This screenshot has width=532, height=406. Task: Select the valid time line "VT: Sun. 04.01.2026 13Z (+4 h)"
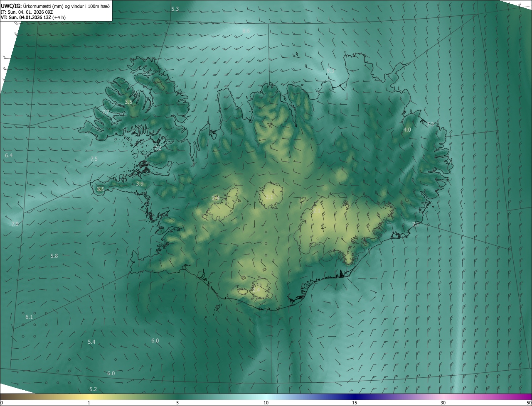coord(33,17)
